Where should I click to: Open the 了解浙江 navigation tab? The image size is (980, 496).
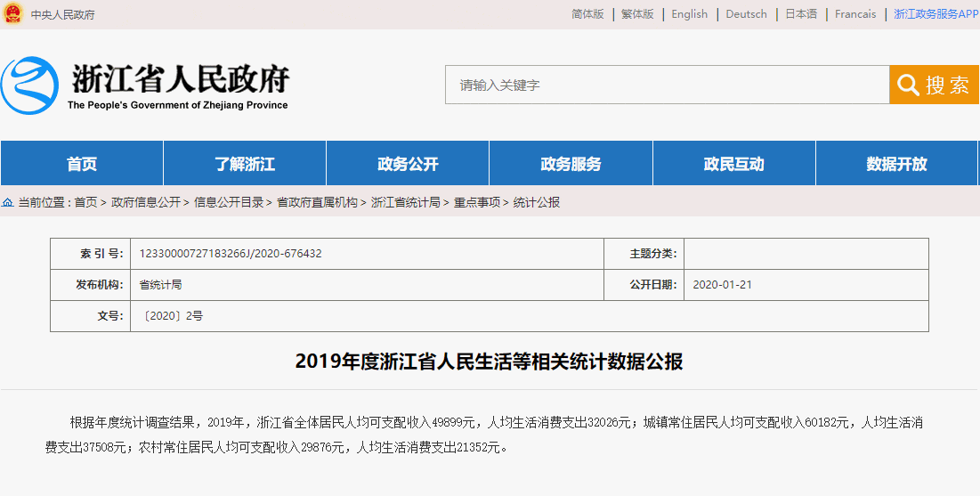coord(245,163)
